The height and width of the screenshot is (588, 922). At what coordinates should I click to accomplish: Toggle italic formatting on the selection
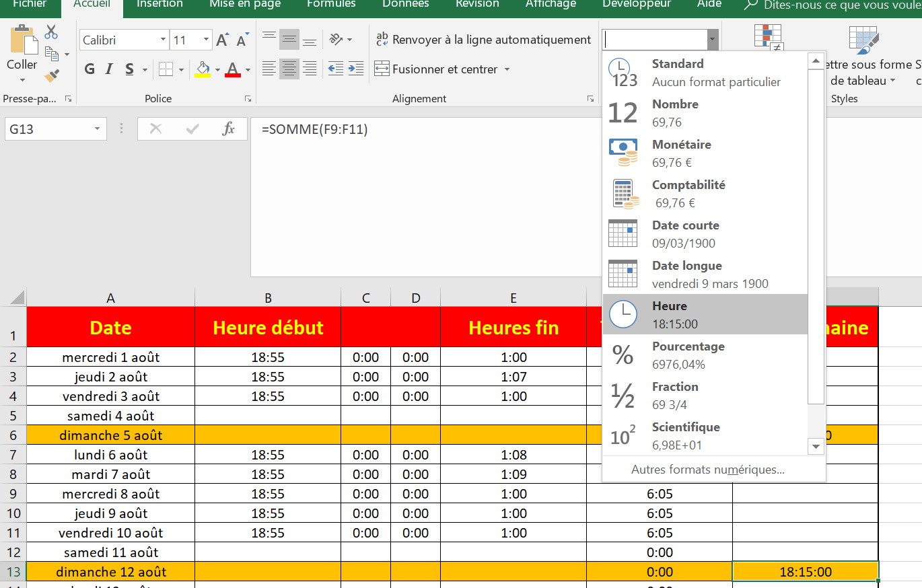108,69
